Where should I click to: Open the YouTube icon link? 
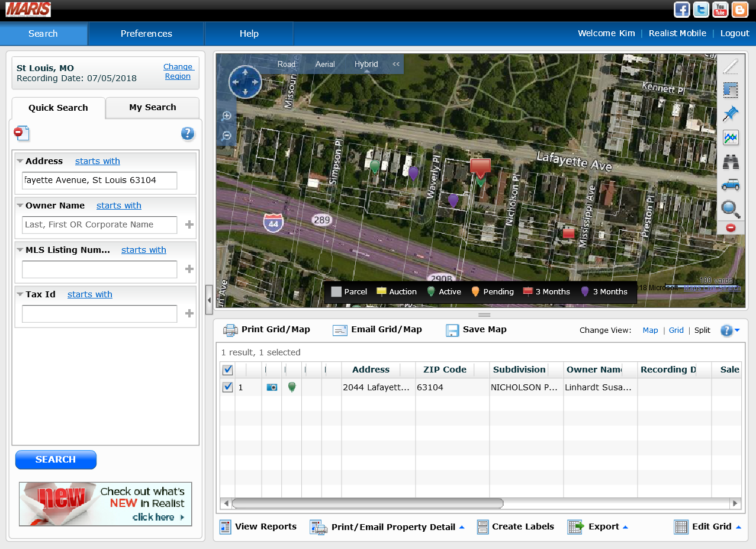[720, 10]
